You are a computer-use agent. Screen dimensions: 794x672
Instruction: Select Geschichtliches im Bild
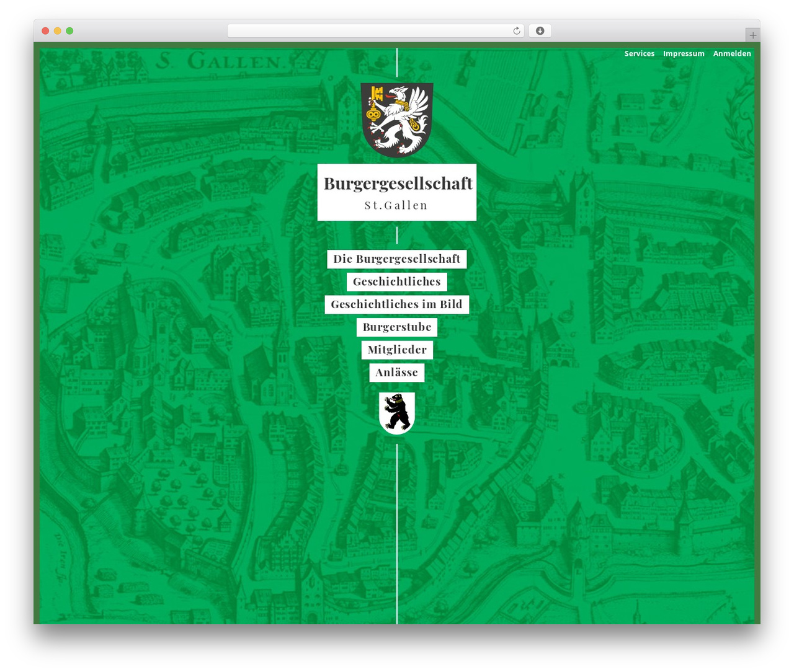click(x=397, y=304)
